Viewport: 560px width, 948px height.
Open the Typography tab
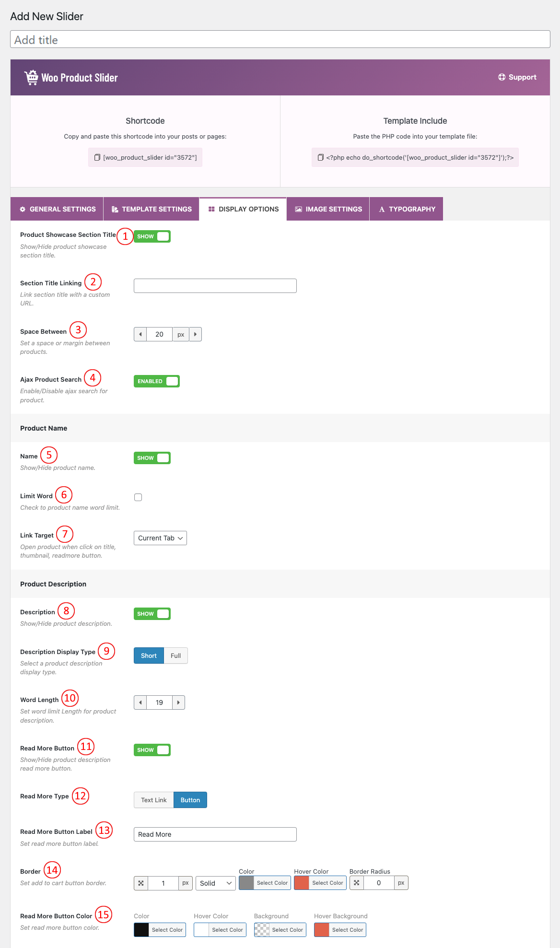point(407,209)
